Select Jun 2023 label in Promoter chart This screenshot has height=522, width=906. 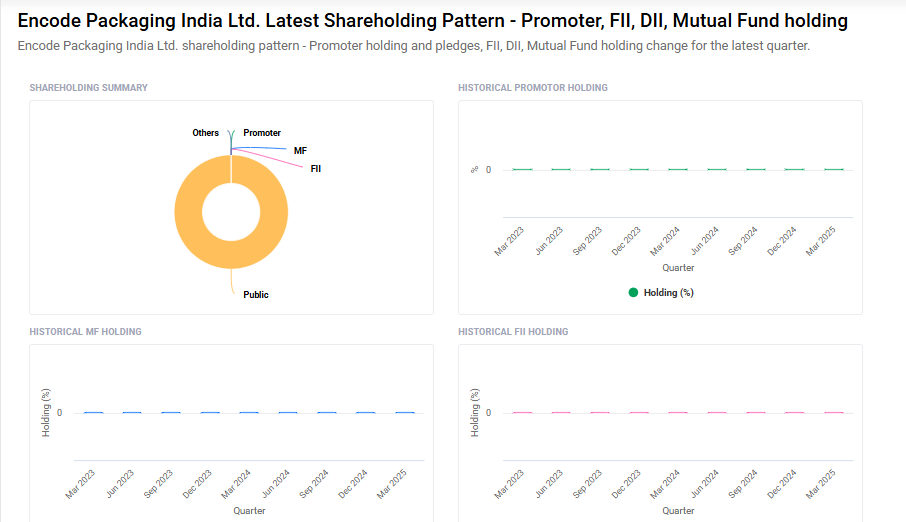[548, 240]
